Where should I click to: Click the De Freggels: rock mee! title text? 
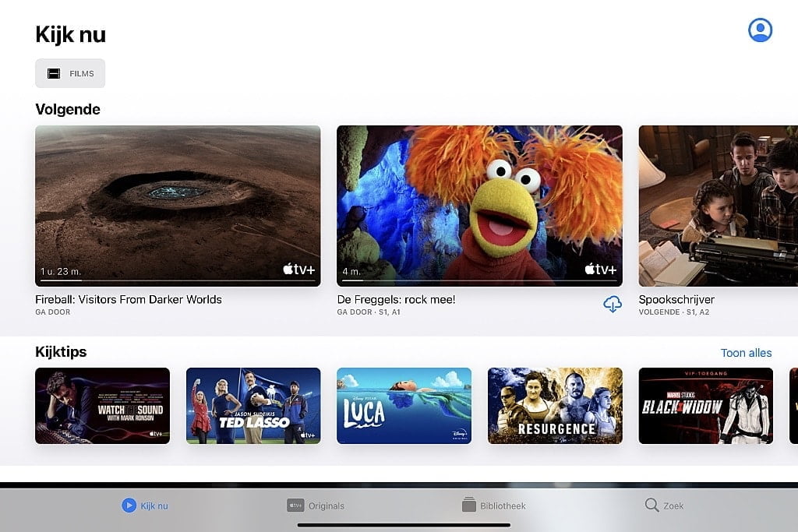coord(396,300)
